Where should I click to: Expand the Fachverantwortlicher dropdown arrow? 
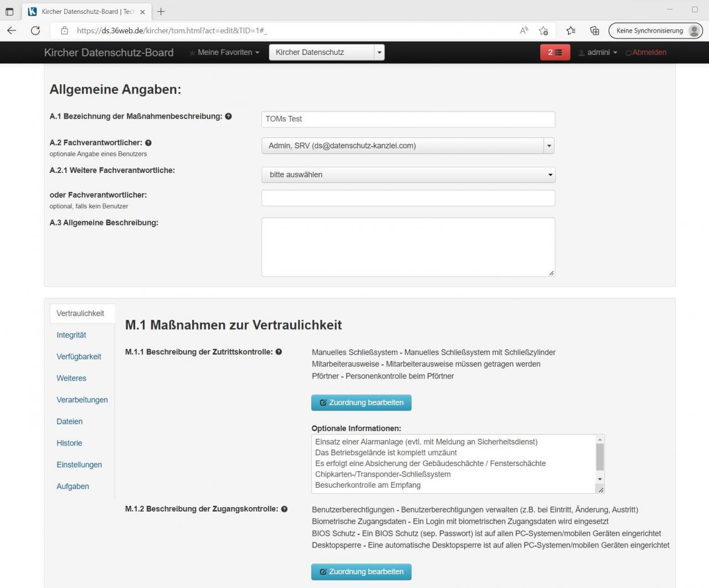(549, 146)
